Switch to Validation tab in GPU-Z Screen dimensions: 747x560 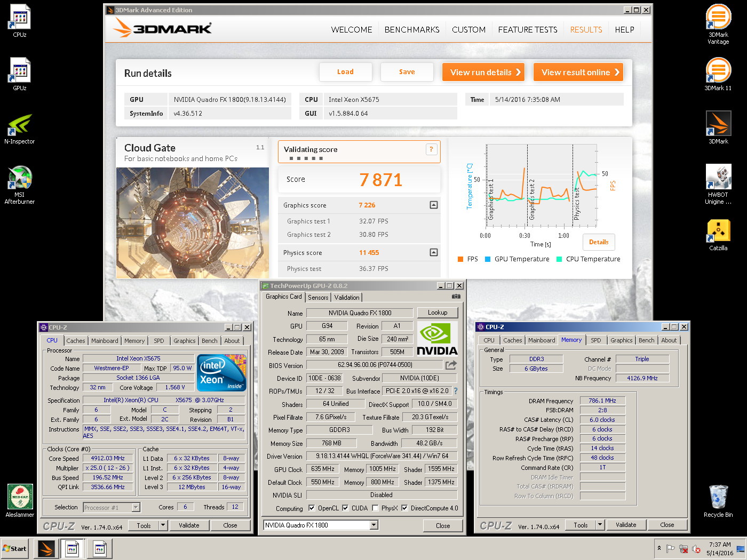[x=347, y=298]
